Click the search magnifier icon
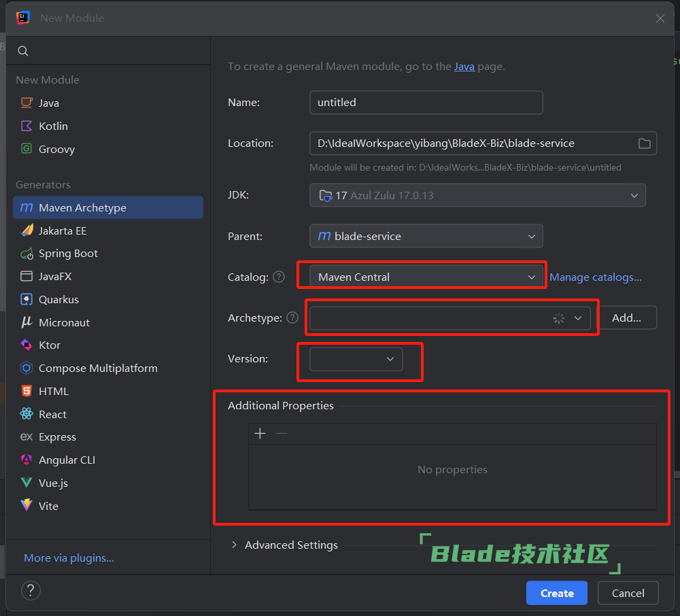The image size is (680, 616). (23, 51)
